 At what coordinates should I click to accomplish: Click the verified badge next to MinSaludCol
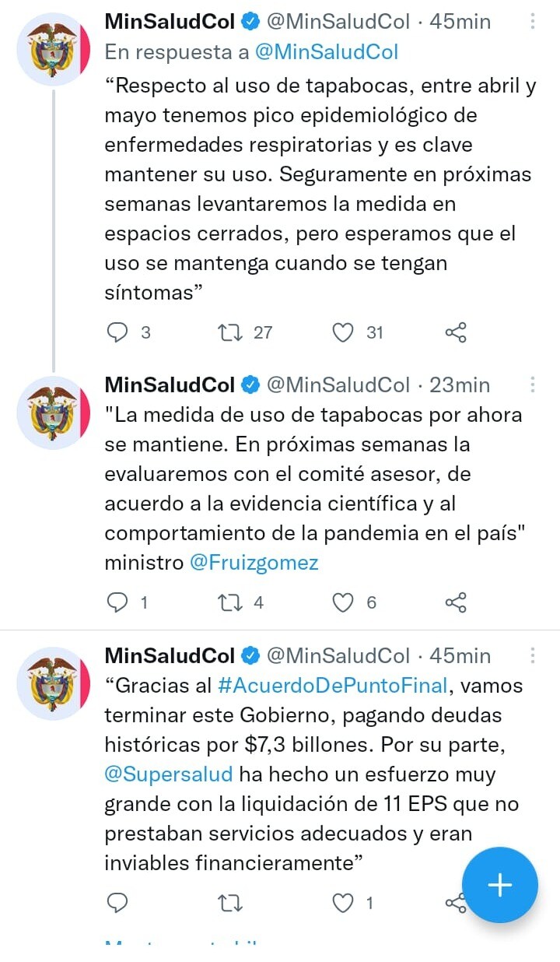pos(250,21)
